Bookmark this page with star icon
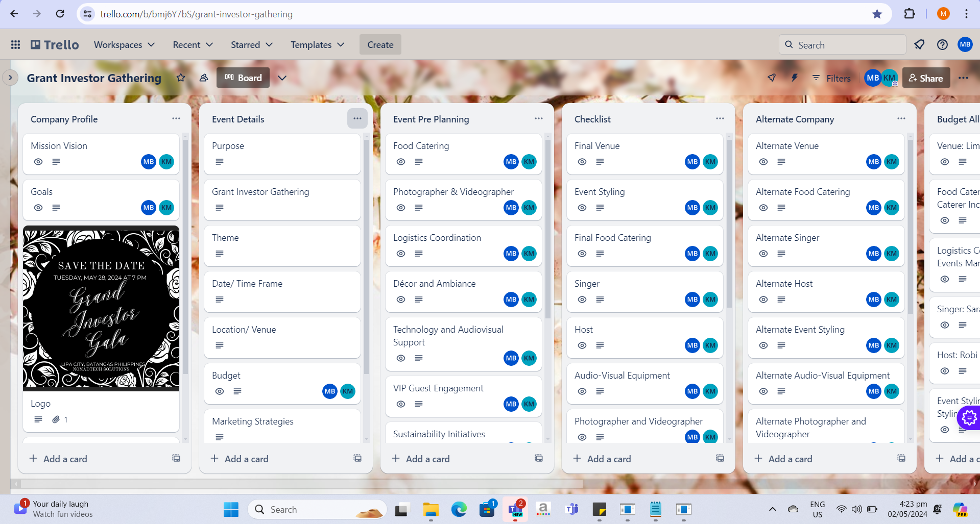 (x=877, y=14)
